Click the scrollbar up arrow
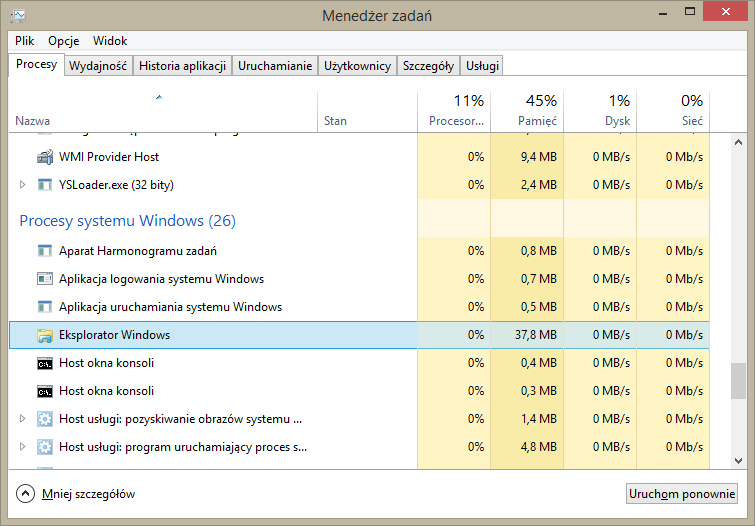 [738, 142]
